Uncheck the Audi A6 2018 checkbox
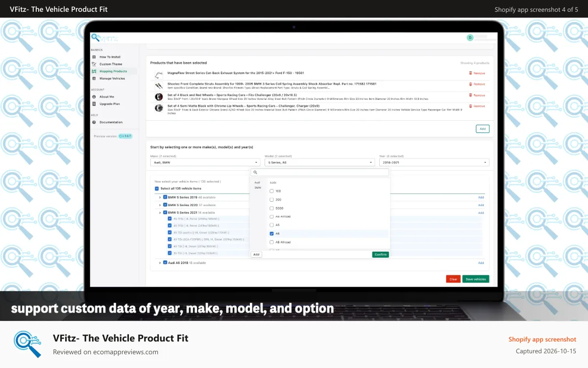 click(165, 263)
